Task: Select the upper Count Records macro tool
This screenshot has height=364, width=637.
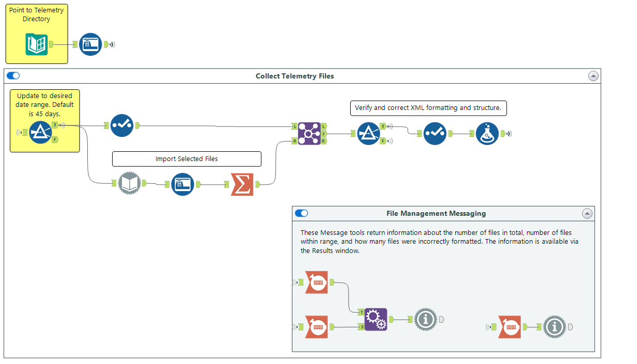Action: 317,282
